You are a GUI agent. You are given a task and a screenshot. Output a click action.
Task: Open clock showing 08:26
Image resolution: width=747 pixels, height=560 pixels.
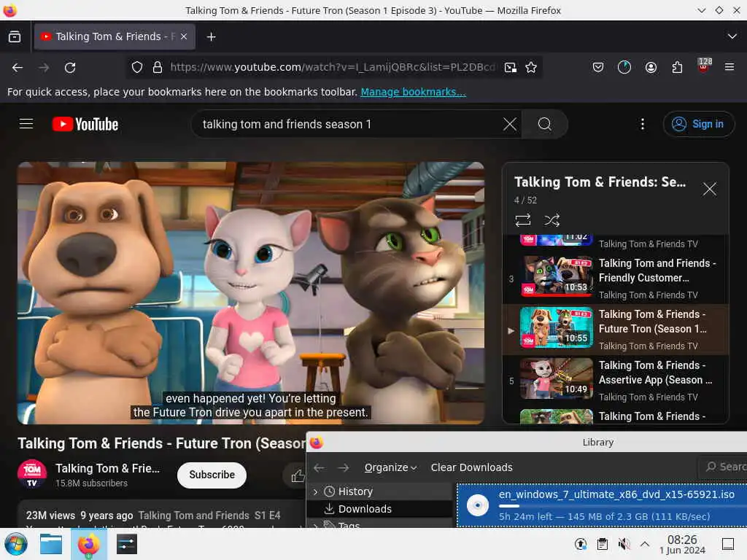(x=682, y=544)
